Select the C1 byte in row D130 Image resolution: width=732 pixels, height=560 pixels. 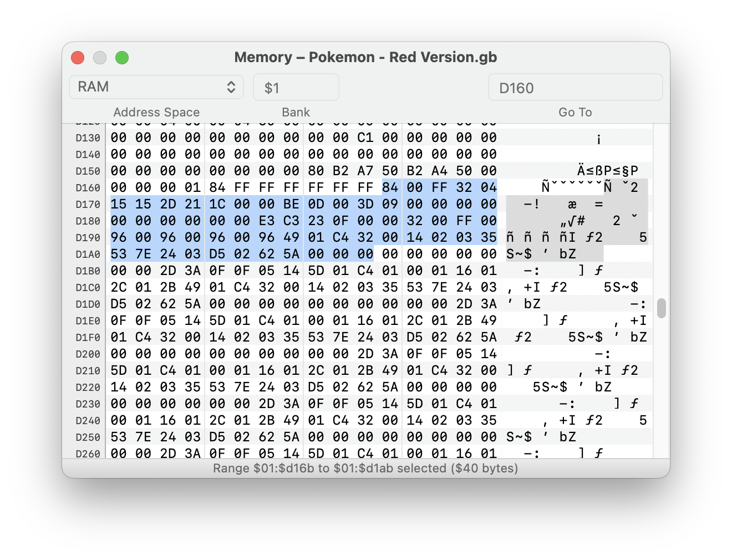click(366, 138)
